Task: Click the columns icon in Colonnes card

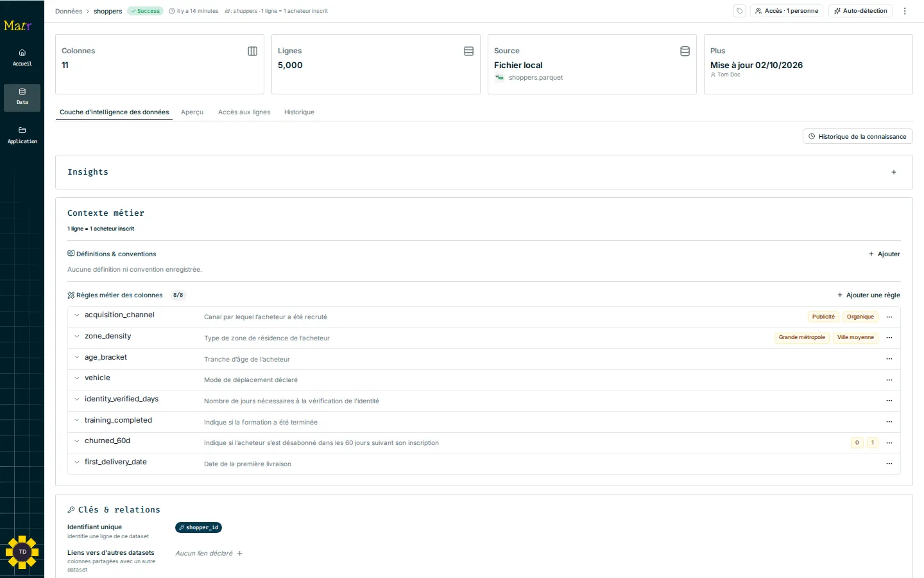Action: [x=253, y=51]
